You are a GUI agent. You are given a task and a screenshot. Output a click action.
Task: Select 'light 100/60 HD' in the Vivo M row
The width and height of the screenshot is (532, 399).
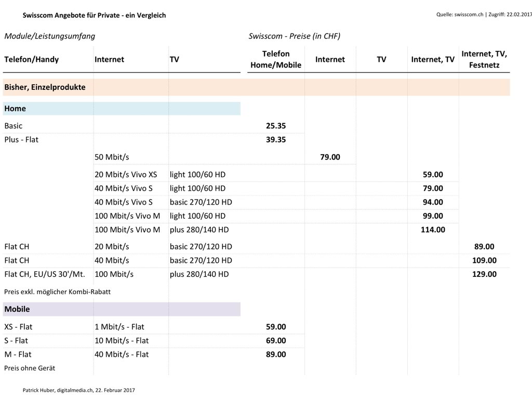[197, 216]
